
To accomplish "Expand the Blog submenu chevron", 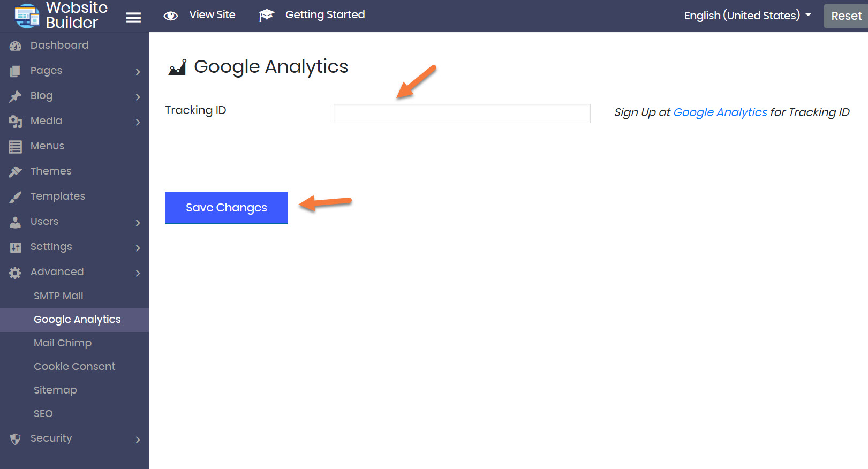I will point(138,97).
